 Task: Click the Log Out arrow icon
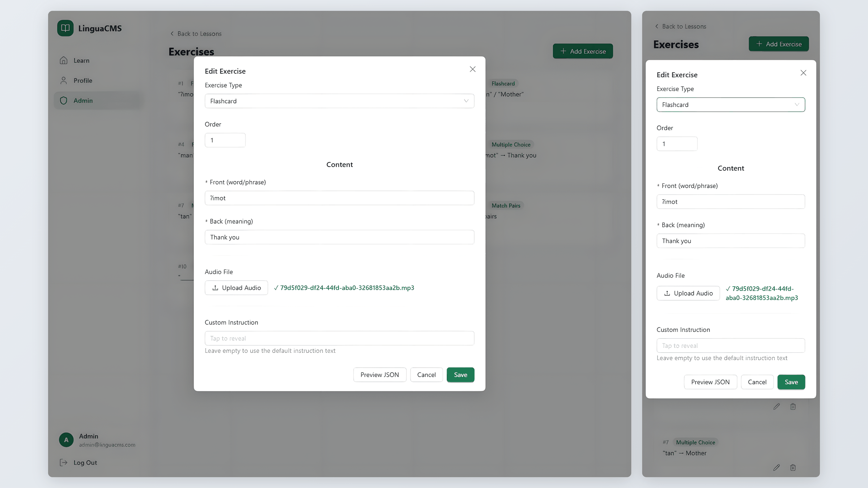[64, 463]
